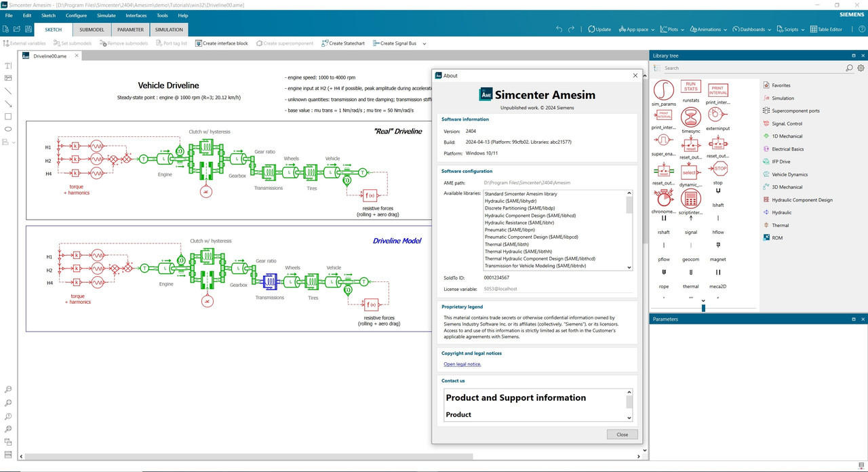868x472 pixels.
Task: Open the Dashboards dropdown
Action: [752, 29]
